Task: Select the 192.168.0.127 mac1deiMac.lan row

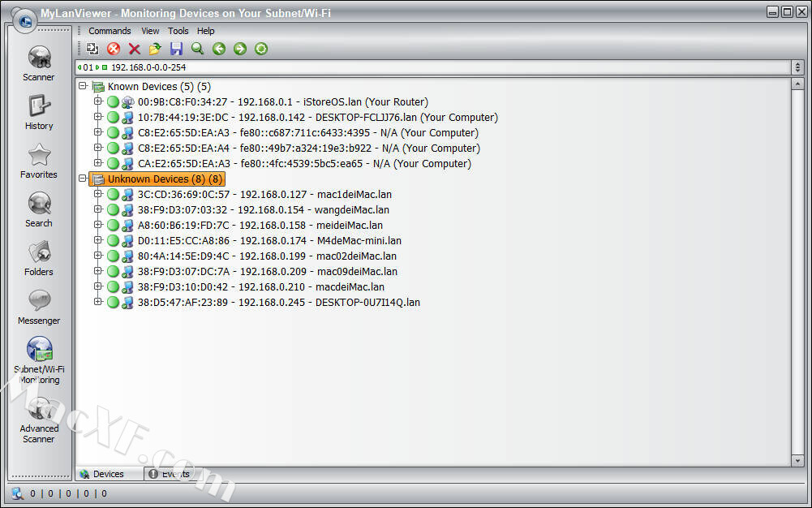Action: 264,195
